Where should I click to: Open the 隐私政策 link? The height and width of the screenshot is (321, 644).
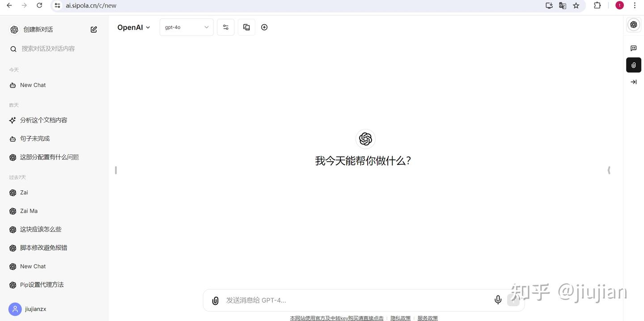[x=400, y=318]
